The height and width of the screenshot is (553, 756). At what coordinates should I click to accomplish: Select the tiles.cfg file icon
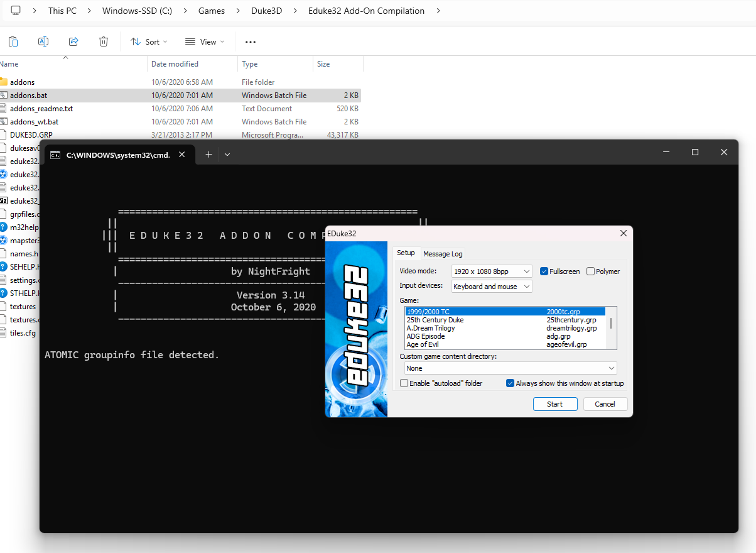(4, 333)
